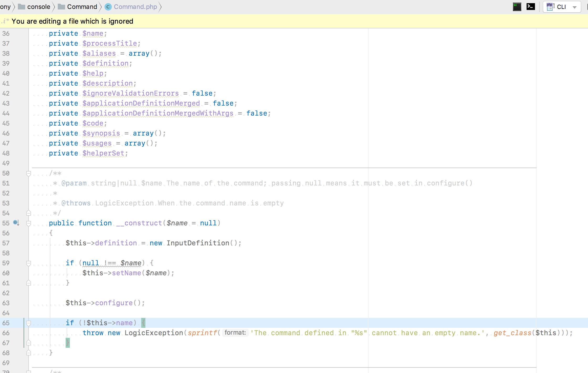Click the Command.php class file icon in breadcrumb
Viewport: 588px width, 373px height.
[108, 7]
